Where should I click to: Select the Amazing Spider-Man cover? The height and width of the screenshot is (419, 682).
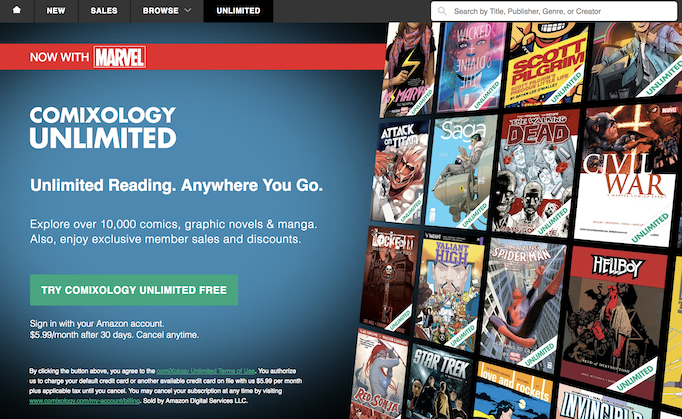coord(523,304)
